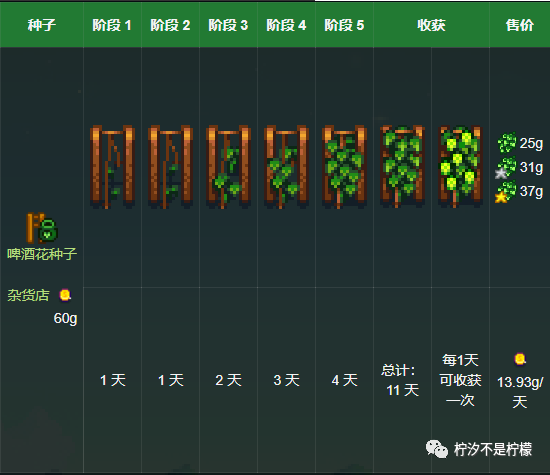550x475 pixels.
Task: Click the 阶段 1 column header
Action: click(x=112, y=25)
